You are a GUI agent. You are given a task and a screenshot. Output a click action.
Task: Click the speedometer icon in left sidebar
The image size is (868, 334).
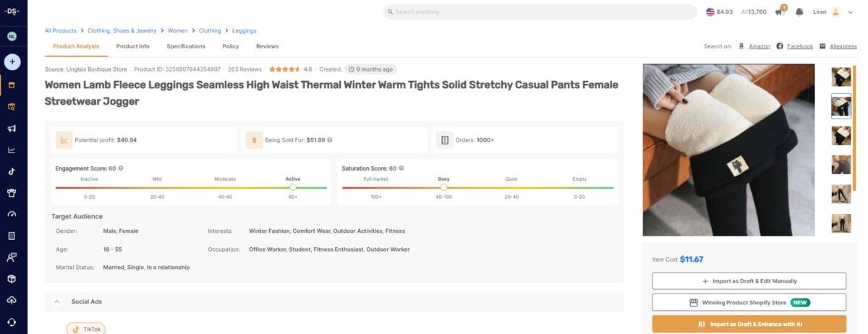12,214
